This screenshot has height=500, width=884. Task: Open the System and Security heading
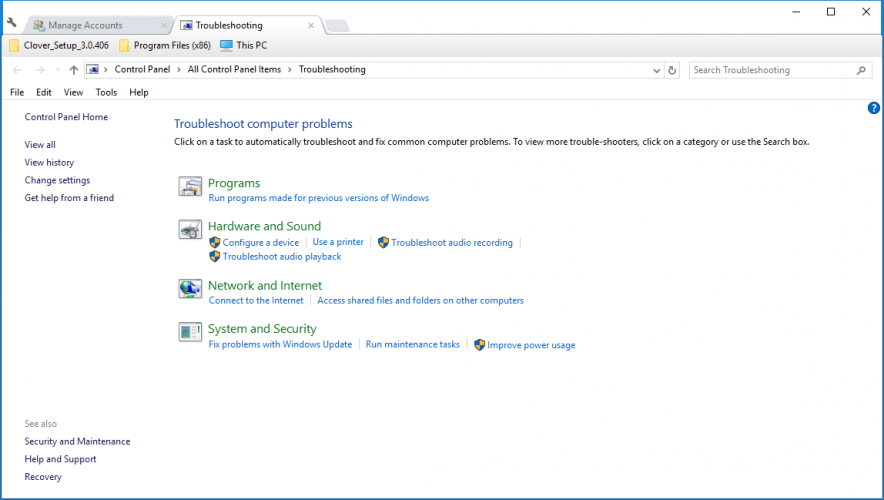tap(262, 329)
